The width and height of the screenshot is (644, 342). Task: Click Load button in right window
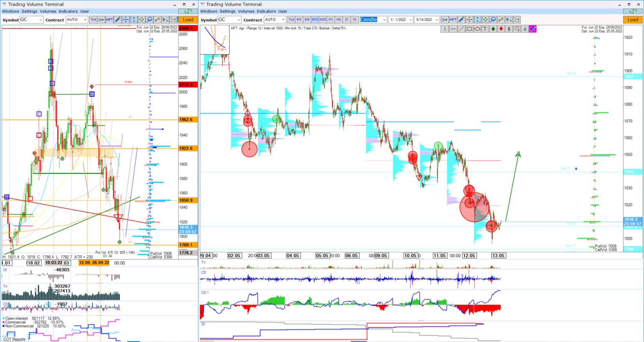(x=633, y=20)
